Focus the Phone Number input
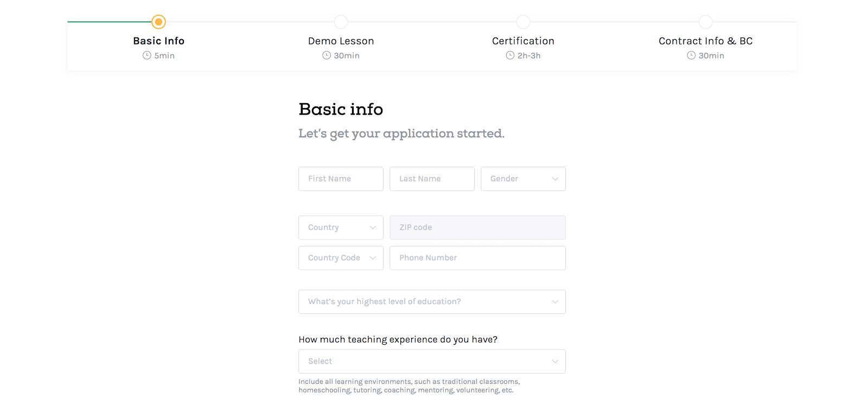Screen dimensions: 868x404 point(477,258)
